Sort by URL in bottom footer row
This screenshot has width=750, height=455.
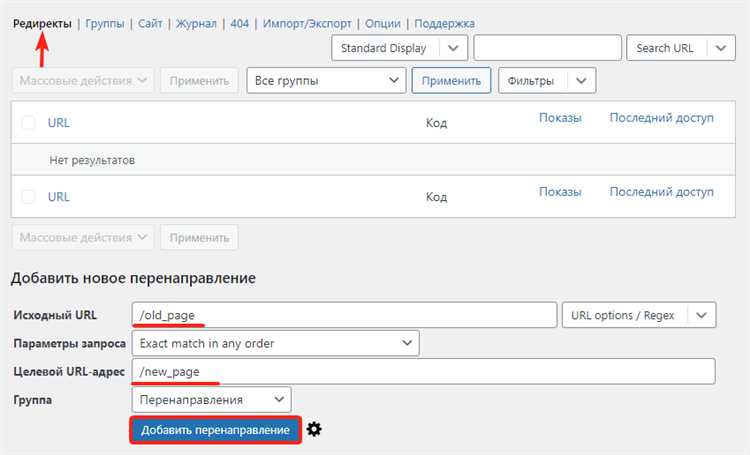coord(58,196)
